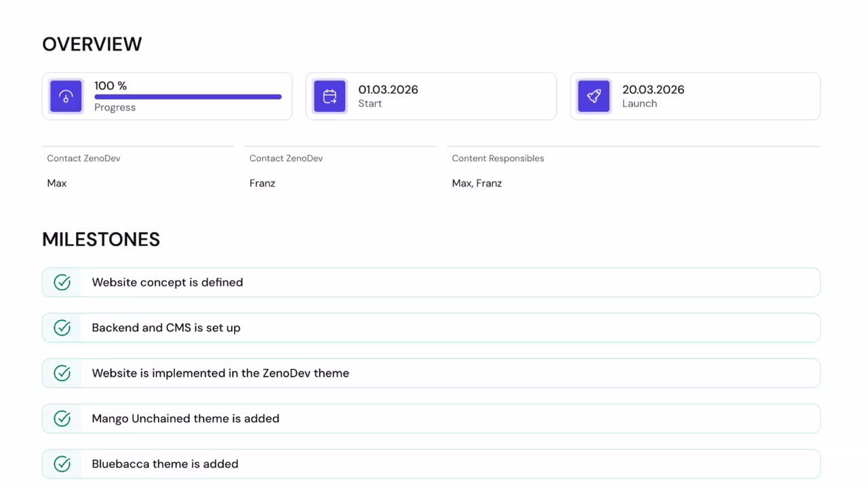
Task: Click the "Content Responsibles" column label
Action: [498, 158]
